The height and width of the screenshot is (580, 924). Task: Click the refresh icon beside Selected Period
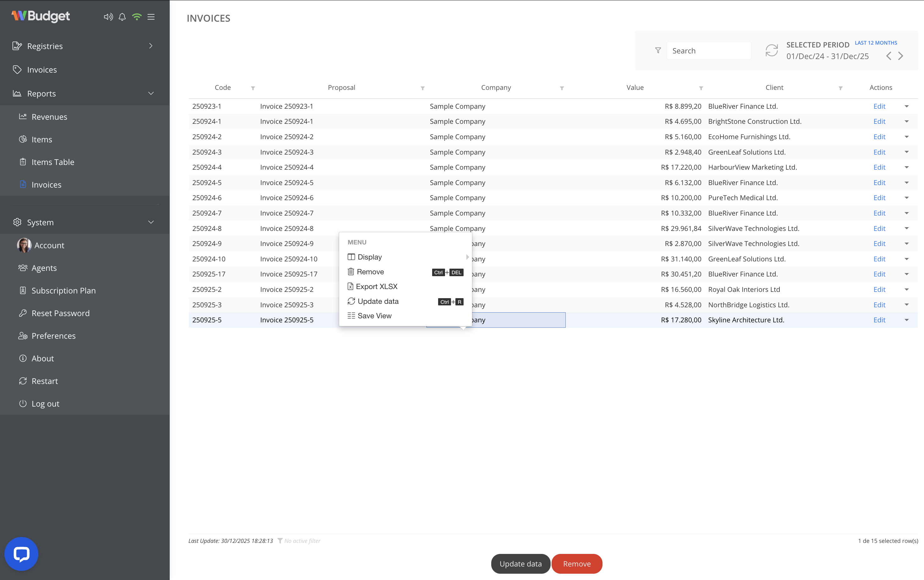(x=772, y=50)
